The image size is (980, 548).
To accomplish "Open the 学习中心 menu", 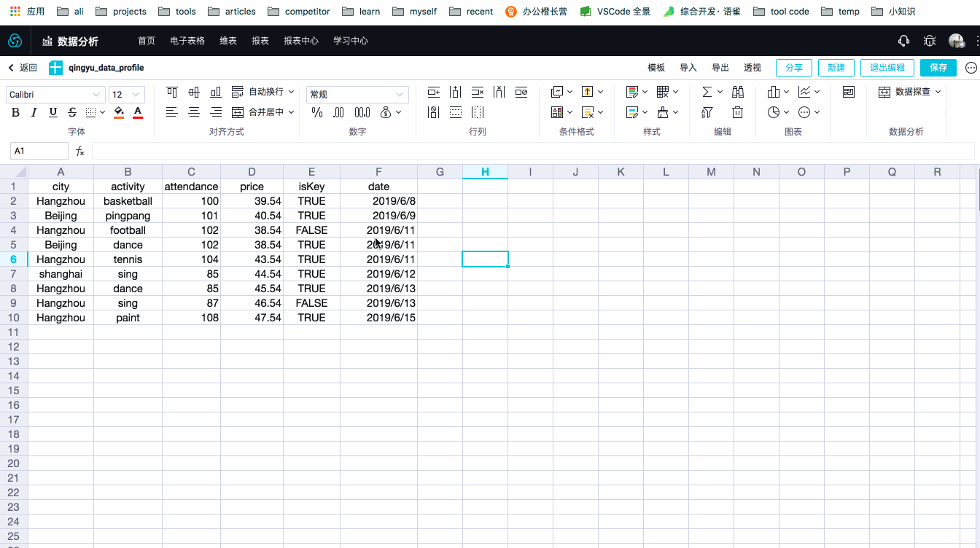I will [x=351, y=41].
